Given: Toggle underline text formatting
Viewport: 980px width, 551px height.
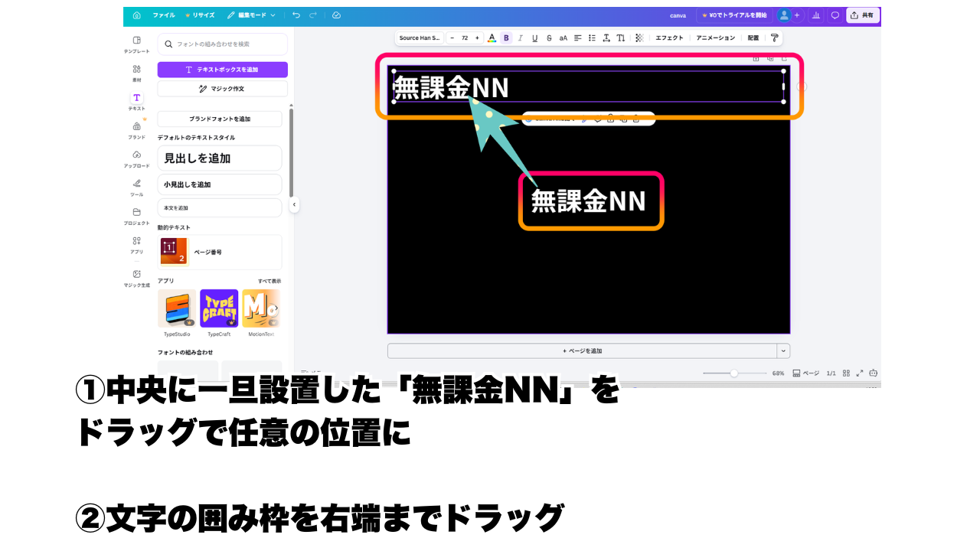Looking at the screenshot, I should coord(534,37).
